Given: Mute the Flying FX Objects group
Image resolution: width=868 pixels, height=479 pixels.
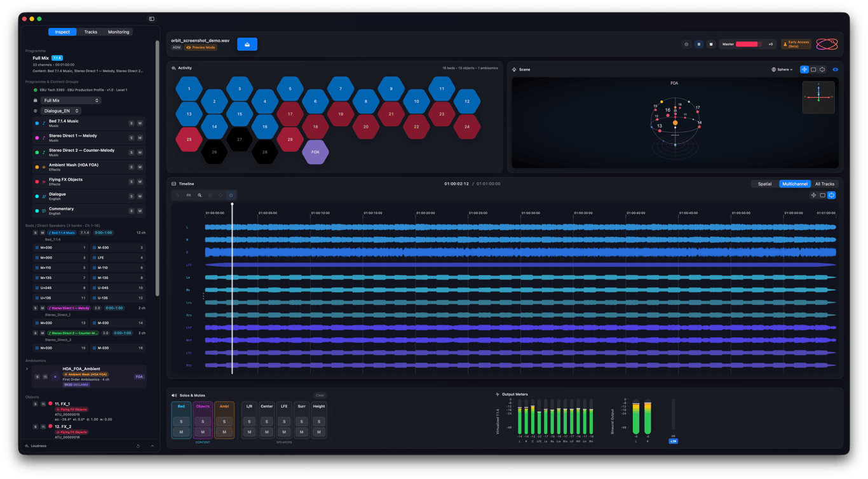Looking at the screenshot, I should pos(140,182).
